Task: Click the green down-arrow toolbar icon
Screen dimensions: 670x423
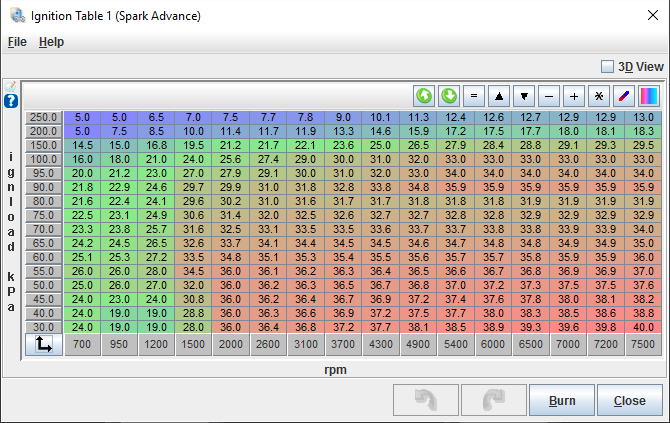Action: click(449, 96)
